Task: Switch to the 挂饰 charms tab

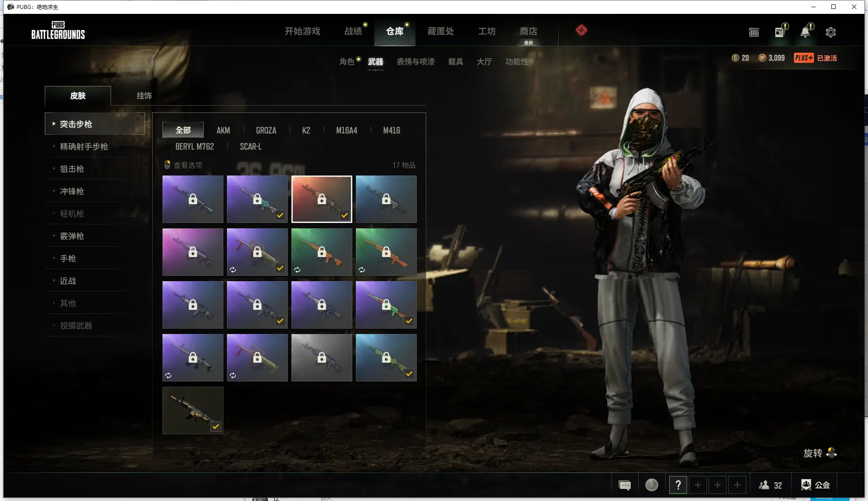Action: click(144, 96)
